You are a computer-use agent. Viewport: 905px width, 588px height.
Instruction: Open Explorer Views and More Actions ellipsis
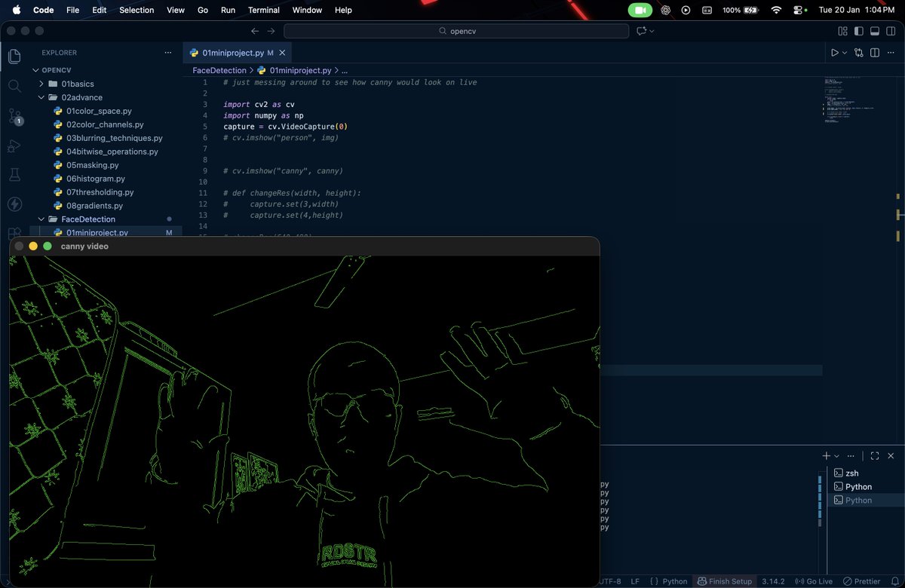coord(168,53)
